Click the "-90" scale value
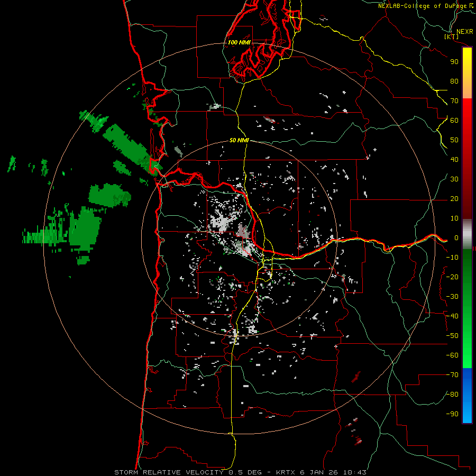Screen dimensions: 476x476 pos(452,414)
